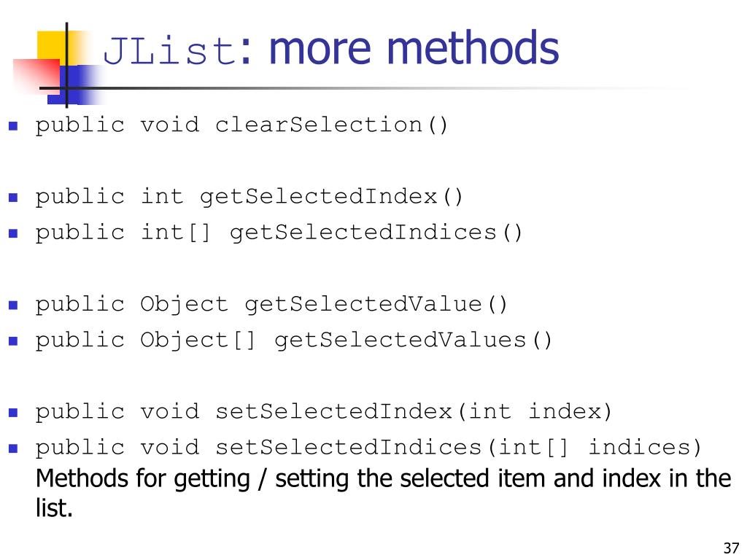Click bullet marker beside clearSelection()

tap(13, 126)
